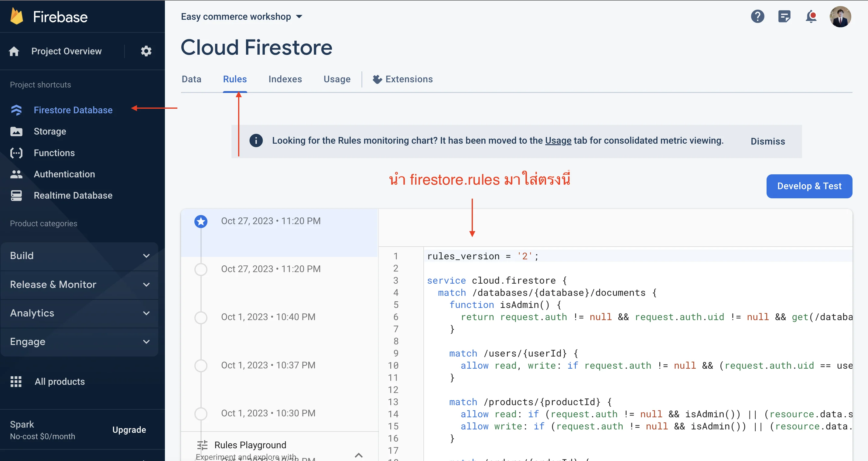This screenshot has width=868, height=461.
Task: Click the Rules Playground sliders icon
Action: click(202, 445)
